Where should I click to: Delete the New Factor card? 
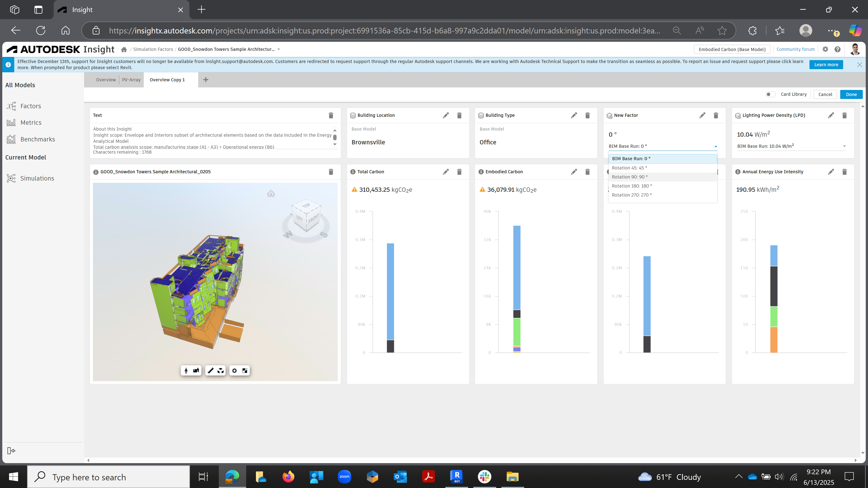pyautogui.click(x=716, y=115)
